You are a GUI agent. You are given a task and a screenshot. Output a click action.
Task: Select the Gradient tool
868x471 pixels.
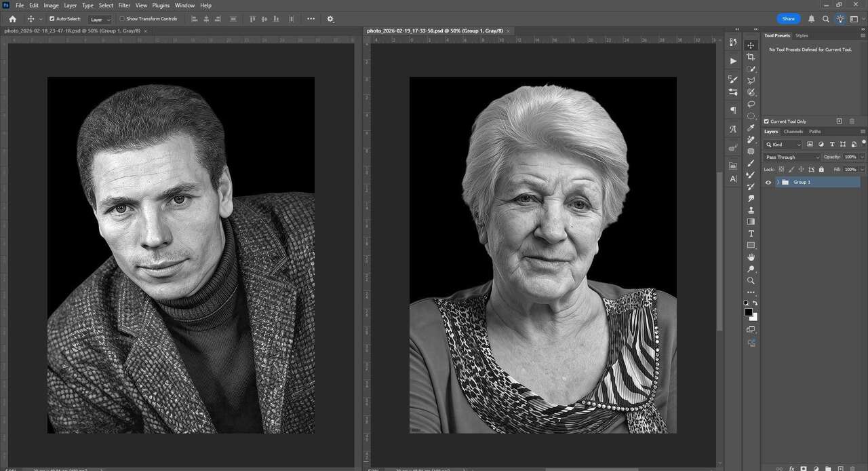point(751,221)
